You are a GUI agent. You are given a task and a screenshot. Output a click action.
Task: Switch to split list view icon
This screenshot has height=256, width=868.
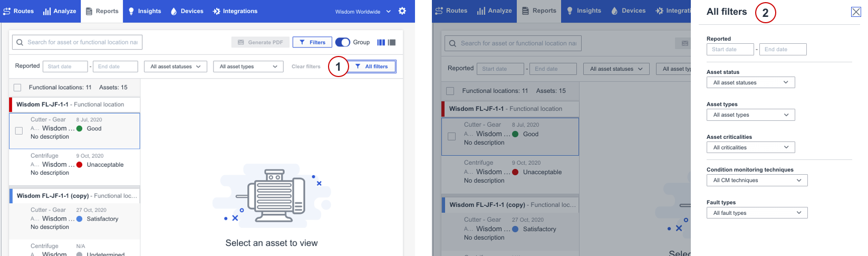click(x=392, y=42)
